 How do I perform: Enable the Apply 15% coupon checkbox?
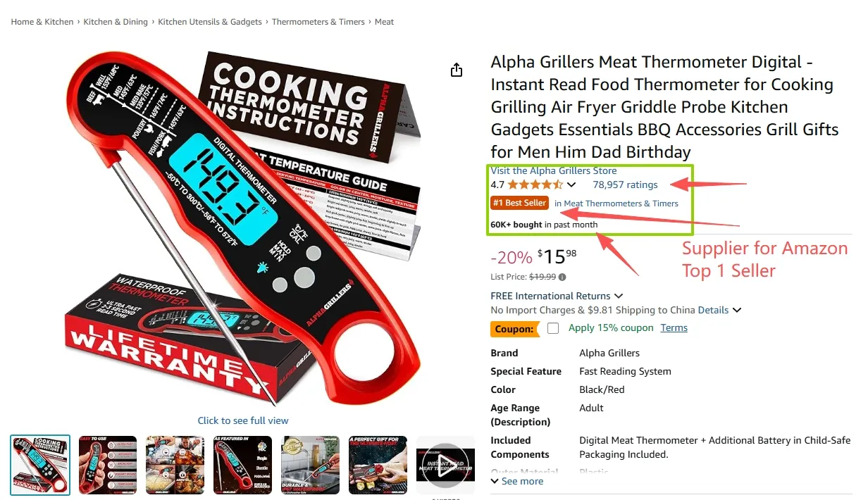click(x=553, y=327)
